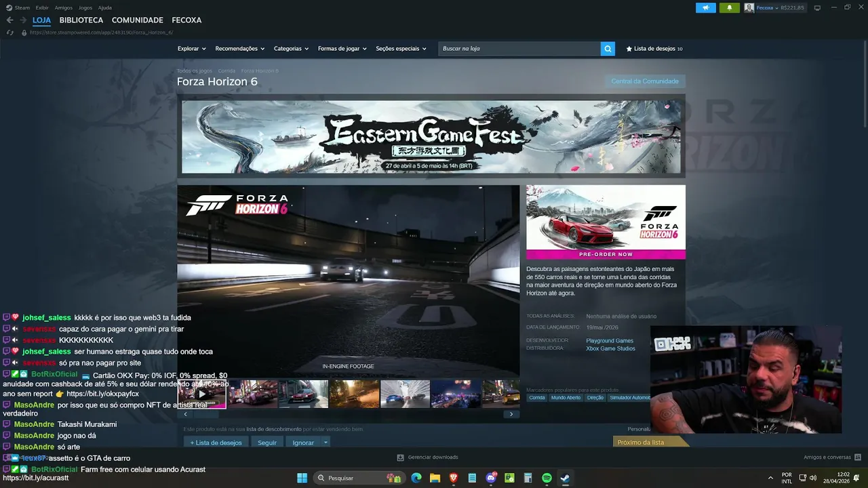Image resolution: width=868 pixels, height=488 pixels.
Task: Click the Ignorar button
Action: click(303, 443)
